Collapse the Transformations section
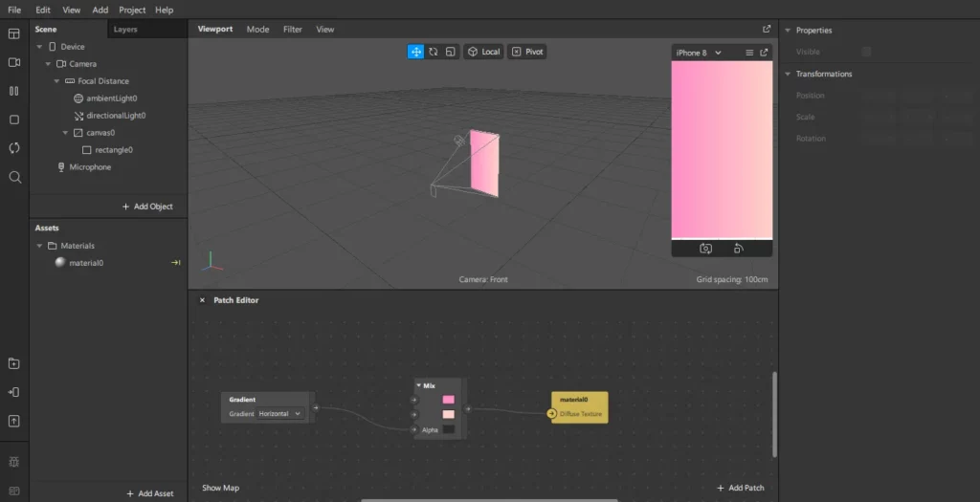Viewport: 980px width, 502px height. [x=788, y=74]
